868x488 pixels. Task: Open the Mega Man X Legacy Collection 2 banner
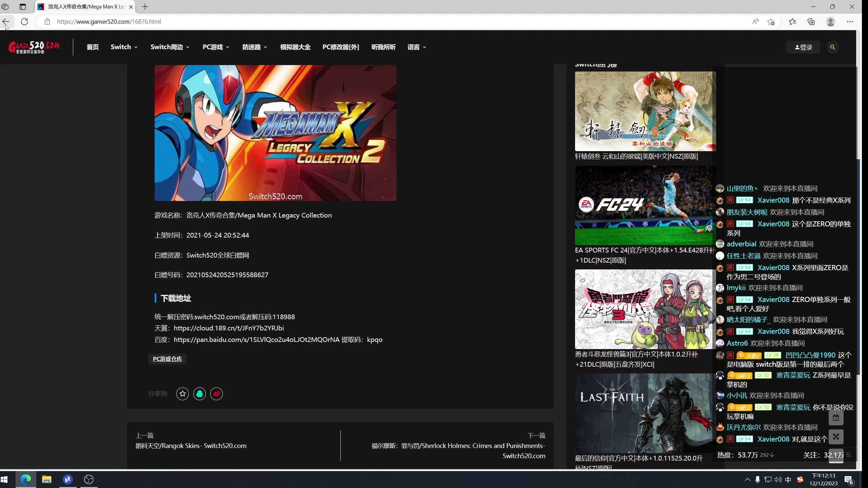click(275, 133)
